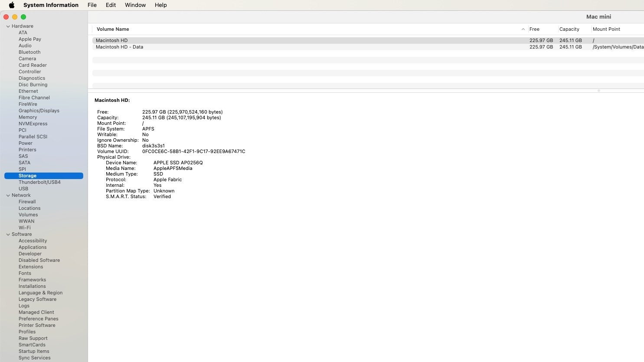Image resolution: width=644 pixels, height=362 pixels.
Task: Select Frameworks under Software
Action: (x=32, y=280)
